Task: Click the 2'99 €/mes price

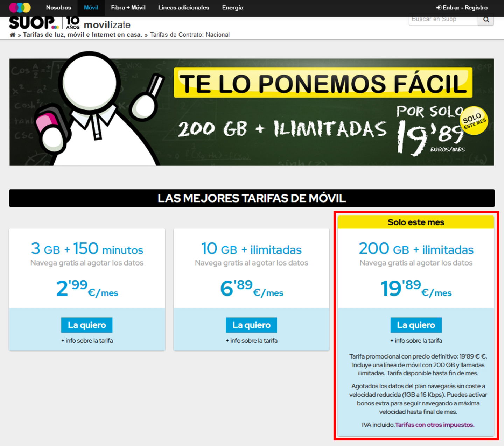Action: pos(87,288)
